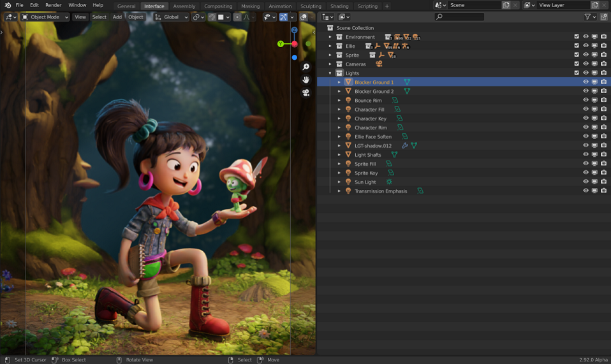Open the Edit menu

tap(34, 6)
